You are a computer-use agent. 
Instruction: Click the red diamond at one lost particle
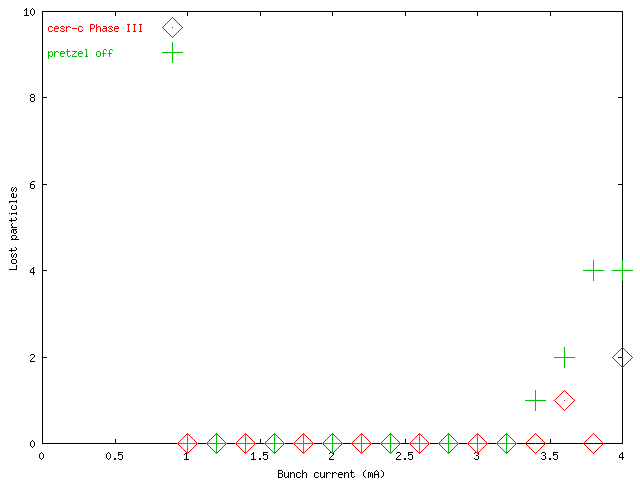[x=564, y=400]
